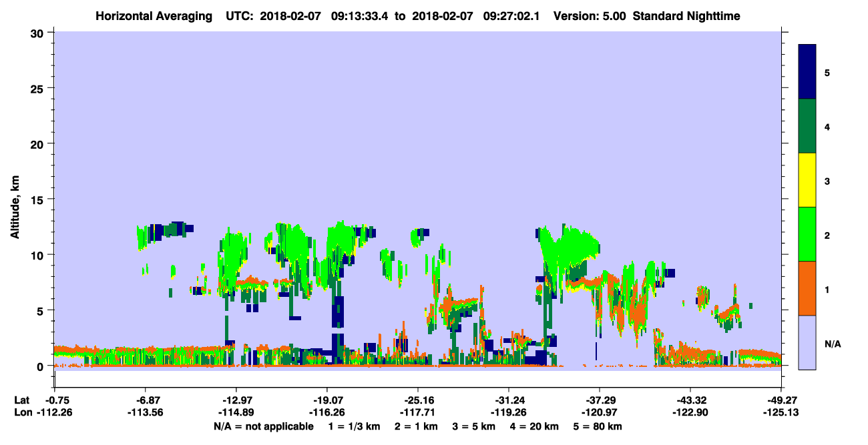The height and width of the screenshot is (445, 868).
Task: Click the altitude tick label '20'
Action: [38, 143]
